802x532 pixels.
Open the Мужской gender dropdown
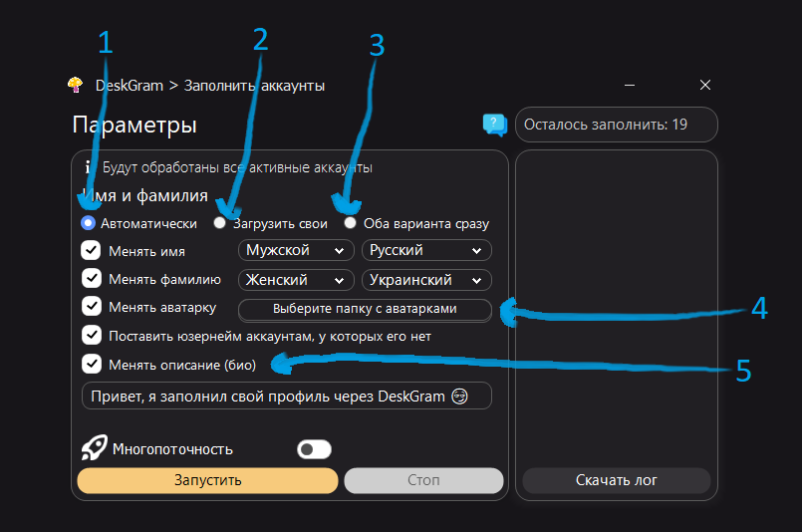296,251
